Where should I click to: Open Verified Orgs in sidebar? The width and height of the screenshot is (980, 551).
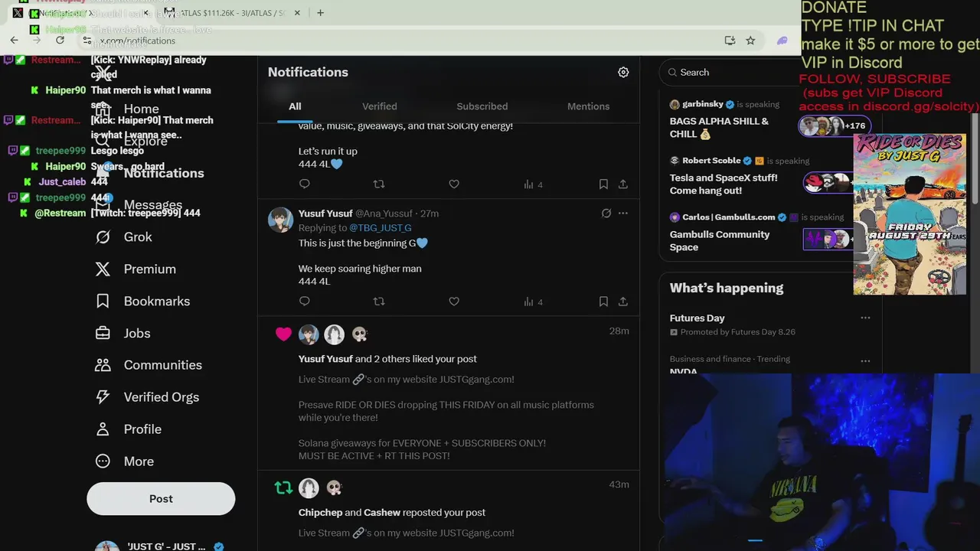(147, 397)
